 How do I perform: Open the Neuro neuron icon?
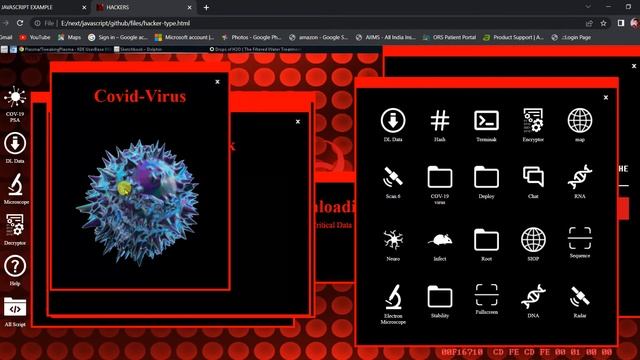[393, 244]
